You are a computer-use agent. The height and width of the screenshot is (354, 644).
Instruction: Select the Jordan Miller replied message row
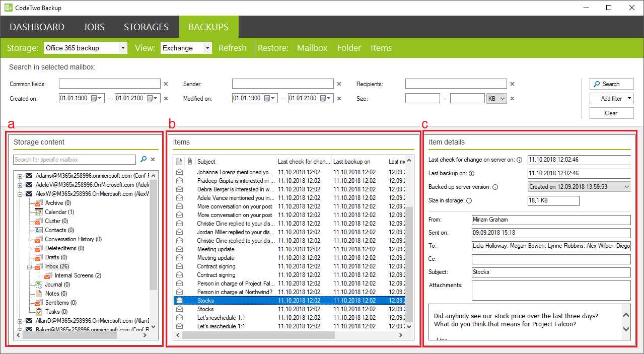click(290, 232)
